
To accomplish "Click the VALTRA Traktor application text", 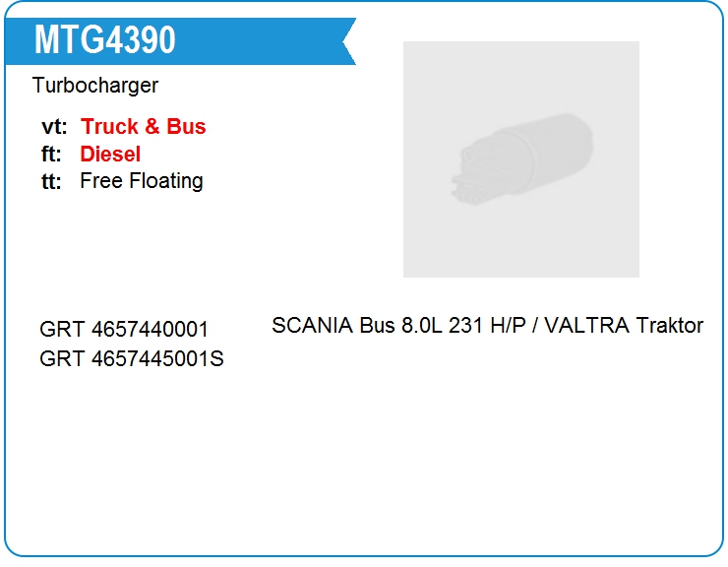I will [x=624, y=325].
